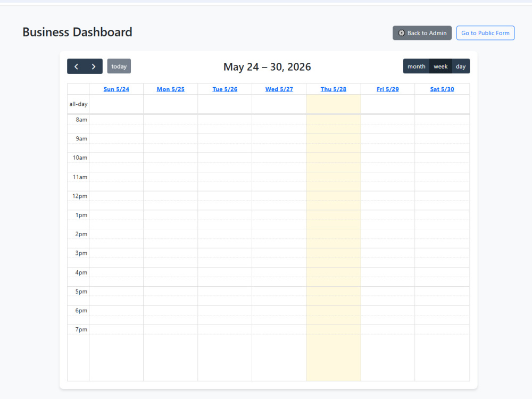Click the 3pm time label

[x=81, y=253]
